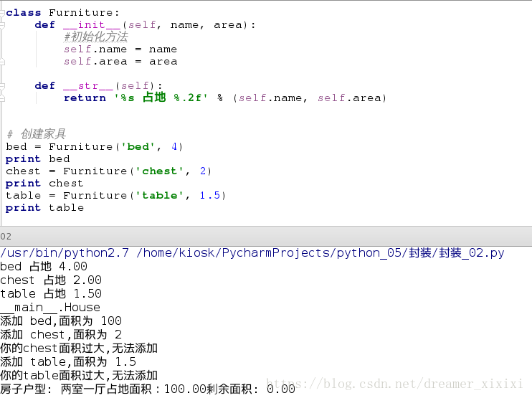Click the comment '# 创建家具'
The height and width of the screenshot is (398, 532).
pyautogui.click(x=36, y=134)
